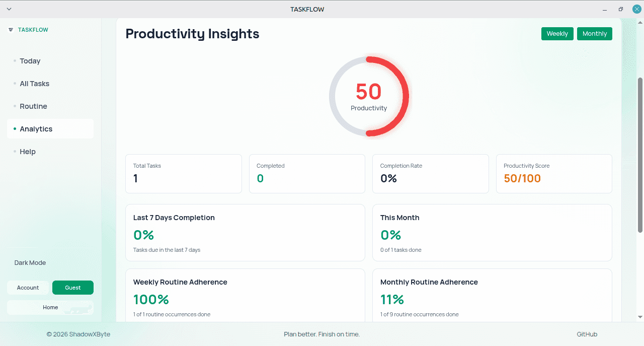This screenshot has width=644, height=346.
Task: Click the Account button
Action: click(x=28, y=288)
